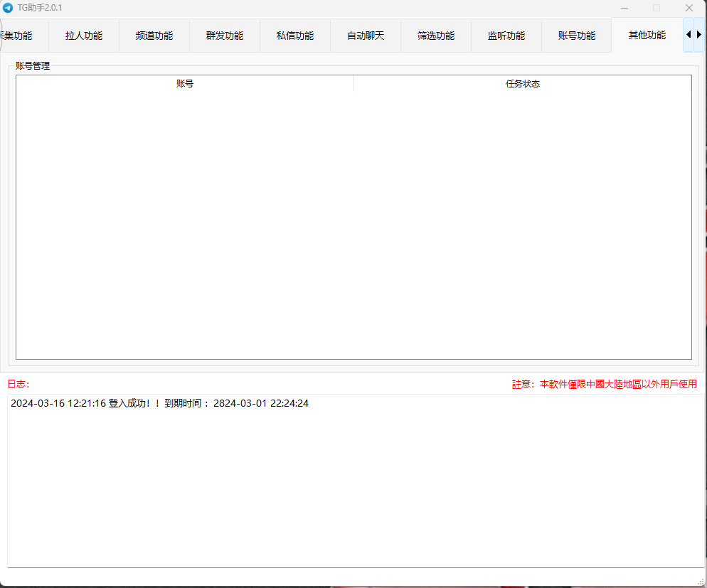The height and width of the screenshot is (588, 707).
Task: Maximize the TG助手 window
Action: [656, 8]
